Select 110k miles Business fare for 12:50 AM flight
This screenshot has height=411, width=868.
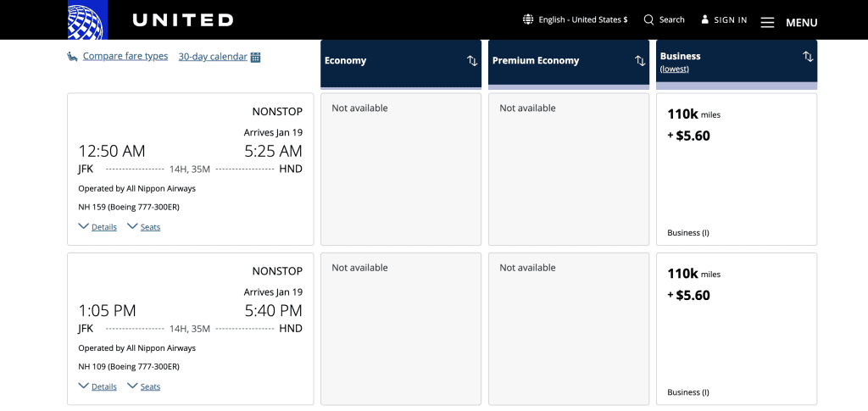(737, 169)
